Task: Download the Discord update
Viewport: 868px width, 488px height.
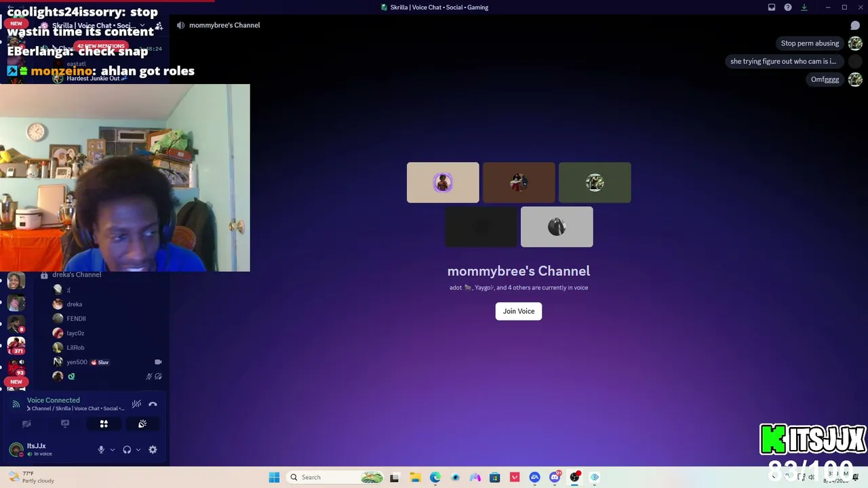Action: pos(804,7)
